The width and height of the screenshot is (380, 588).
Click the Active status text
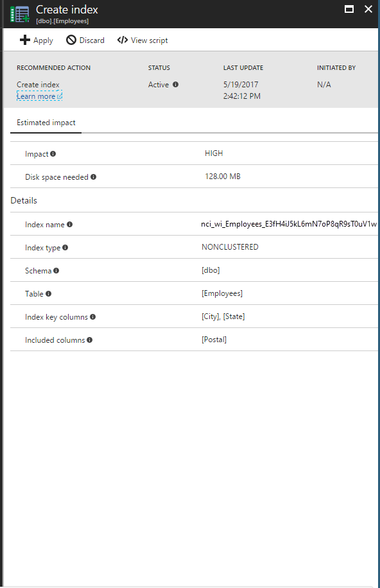click(x=159, y=84)
